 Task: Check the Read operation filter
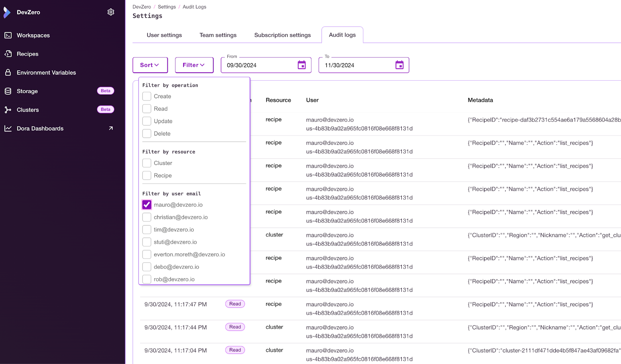pos(147,109)
